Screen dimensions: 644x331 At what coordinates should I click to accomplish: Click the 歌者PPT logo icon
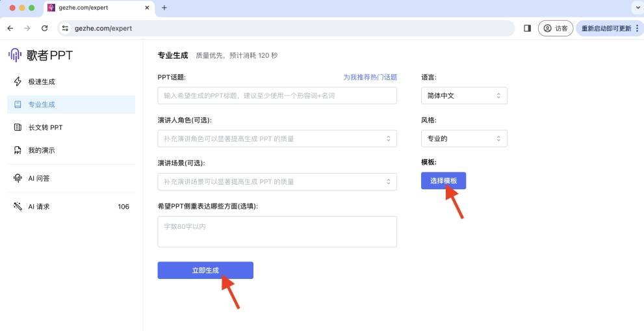(15, 55)
